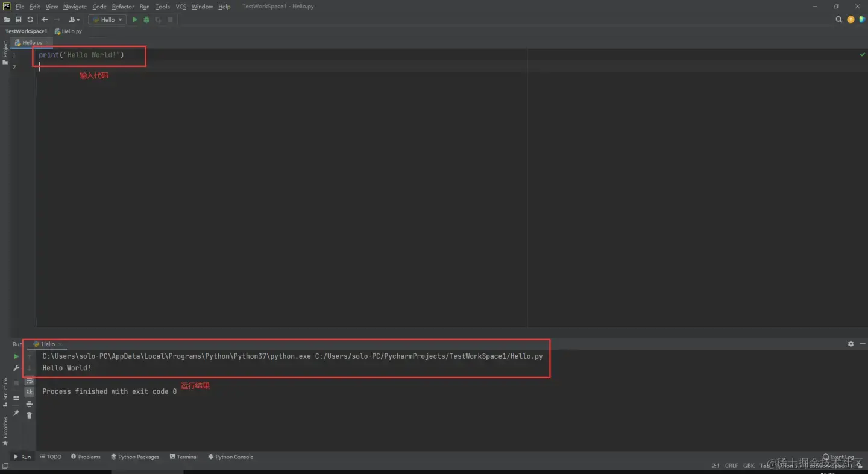This screenshot has height=474, width=868.
Task: Open the Code menu
Action: click(x=99, y=7)
